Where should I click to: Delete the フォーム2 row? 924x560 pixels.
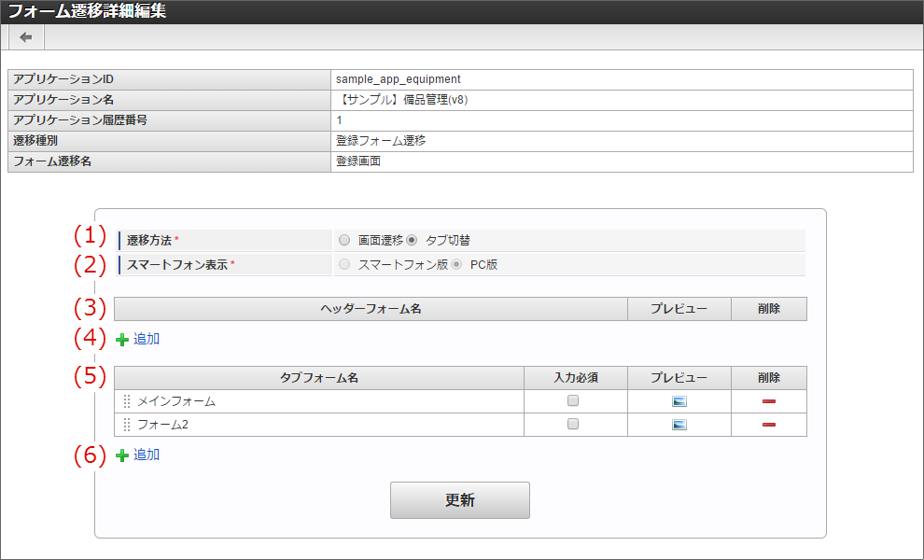click(x=768, y=425)
